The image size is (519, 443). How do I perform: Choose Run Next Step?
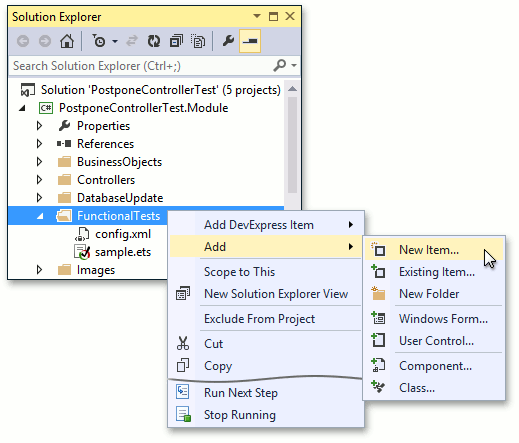tap(266, 393)
